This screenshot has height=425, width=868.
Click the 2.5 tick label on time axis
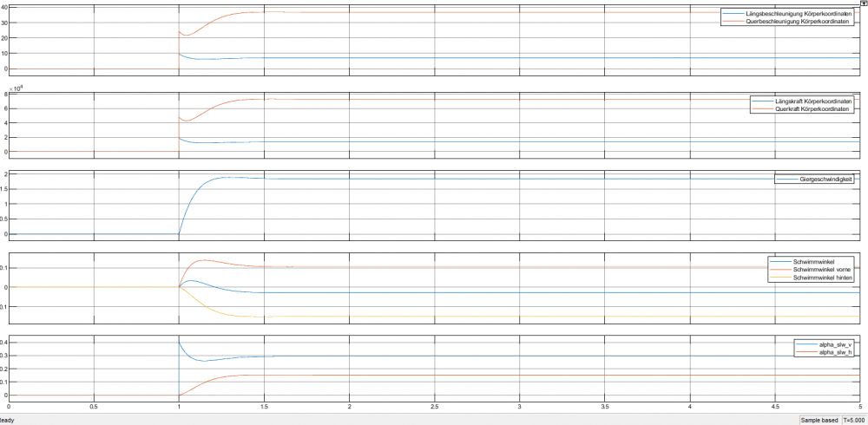[x=434, y=405]
